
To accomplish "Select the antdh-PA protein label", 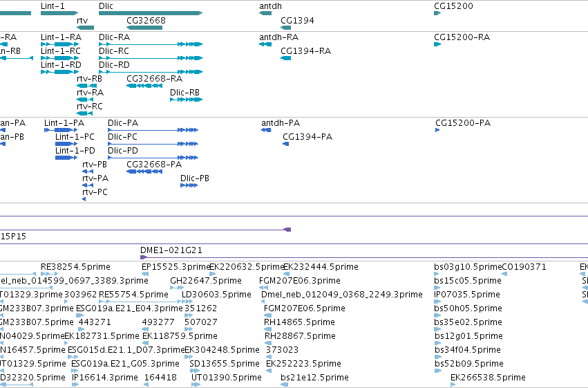I will 281,123.
